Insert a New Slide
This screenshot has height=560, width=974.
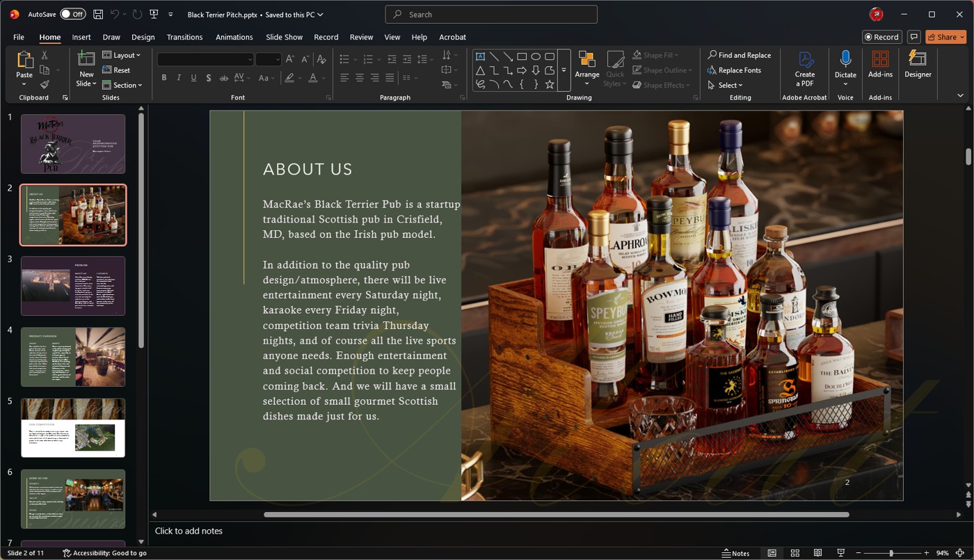pyautogui.click(x=86, y=61)
